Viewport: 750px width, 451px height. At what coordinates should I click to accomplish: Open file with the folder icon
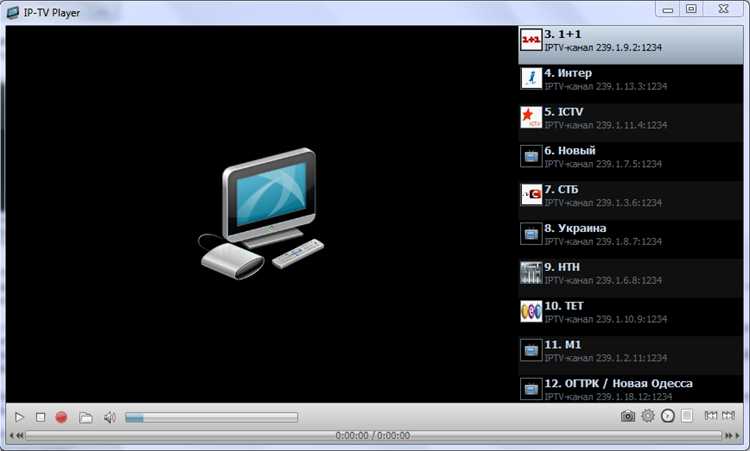pos(86,418)
